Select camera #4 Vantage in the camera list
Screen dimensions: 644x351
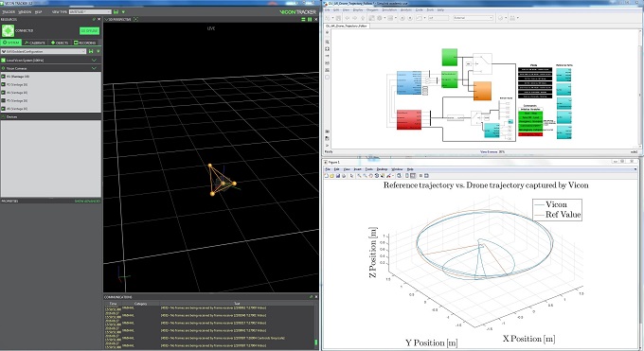pos(51,100)
